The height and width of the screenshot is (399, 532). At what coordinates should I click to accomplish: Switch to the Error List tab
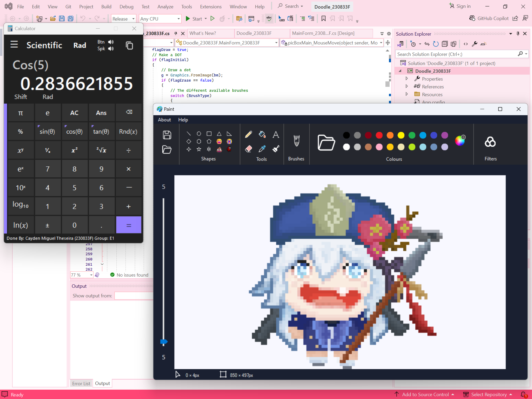click(81, 383)
